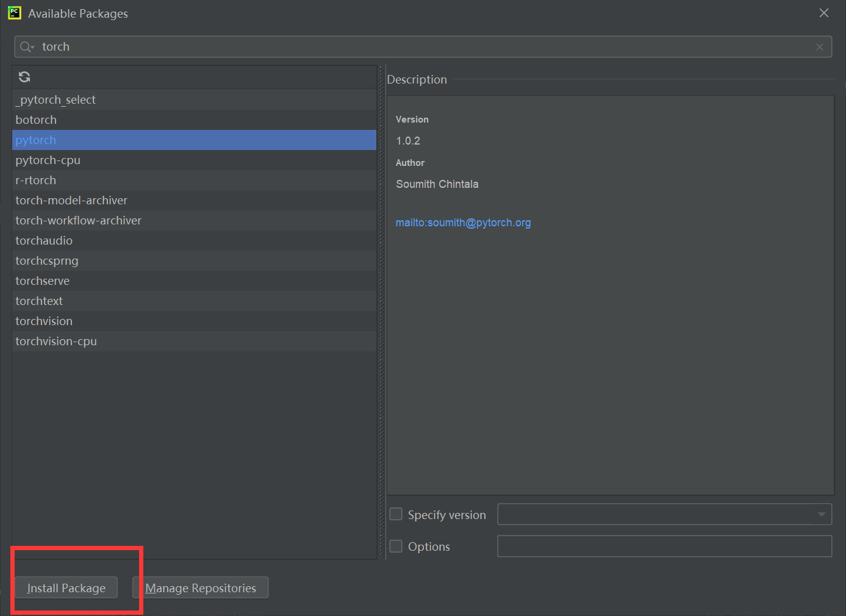The image size is (846, 616).
Task: Select torchaudio package
Action: click(194, 240)
